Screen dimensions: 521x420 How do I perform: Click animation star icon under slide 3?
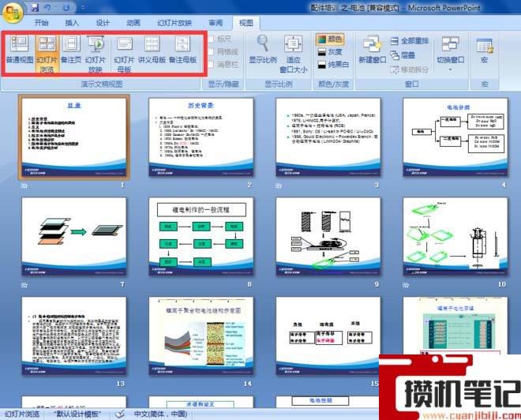[279, 186]
